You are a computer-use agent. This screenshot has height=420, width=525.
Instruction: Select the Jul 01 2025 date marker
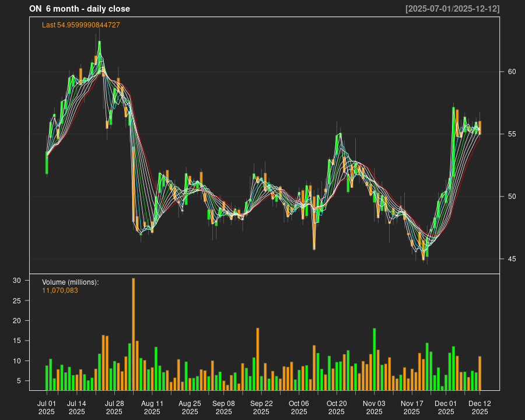coord(47,407)
